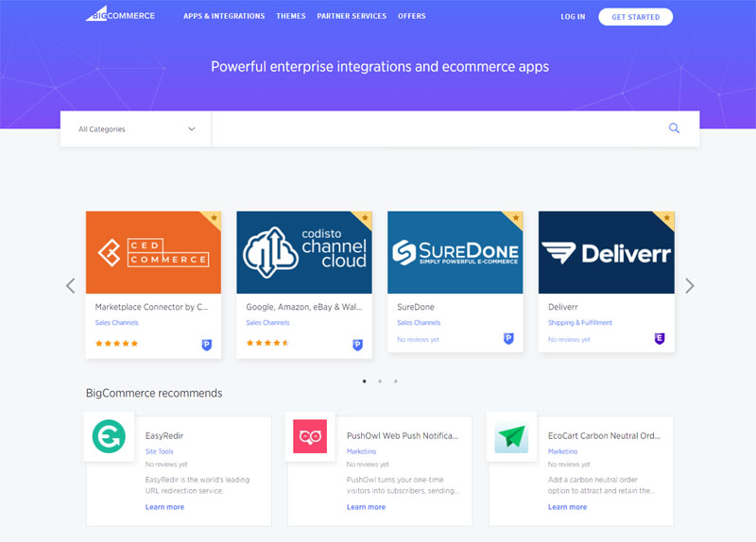Click the EasyRedir app icon

(x=109, y=436)
